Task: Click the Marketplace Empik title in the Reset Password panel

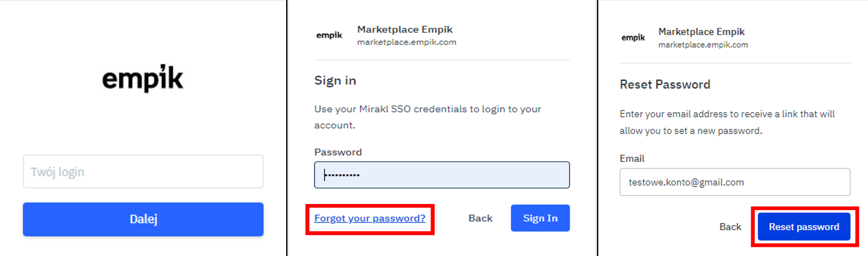Action: (701, 31)
